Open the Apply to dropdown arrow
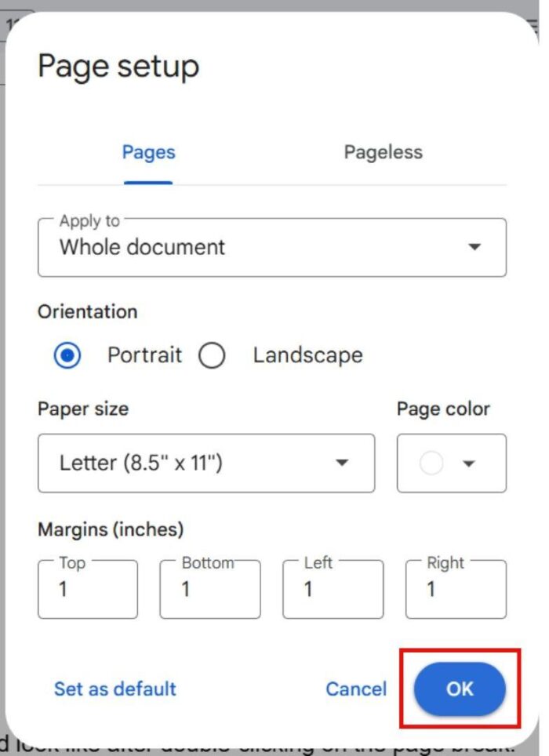Image resolution: width=549 pixels, height=756 pixels. 475,247
